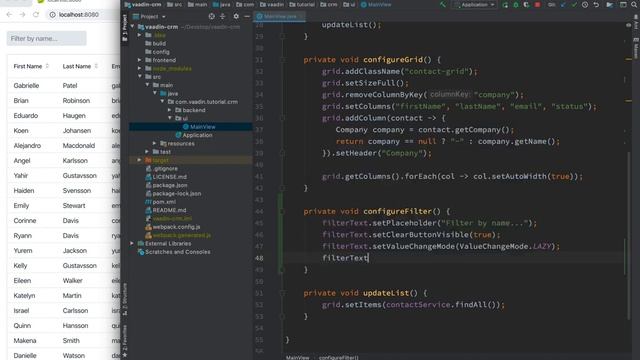Click the configureFilter() breadcrumb at editor bottom
This screenshot has width=640, height=360.
tap(339, 358)
